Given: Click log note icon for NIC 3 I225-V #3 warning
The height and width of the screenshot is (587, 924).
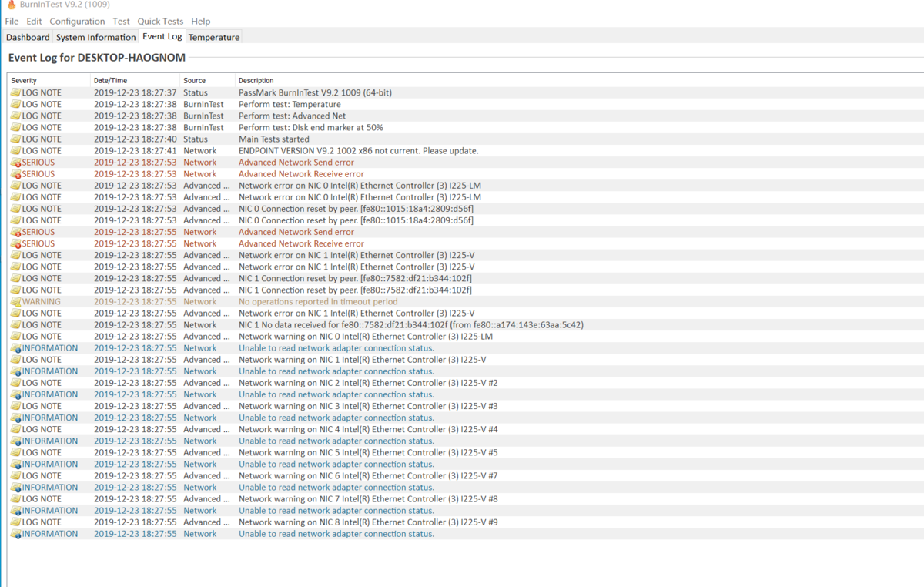Looking at the screenshot, I should point(15,406).
